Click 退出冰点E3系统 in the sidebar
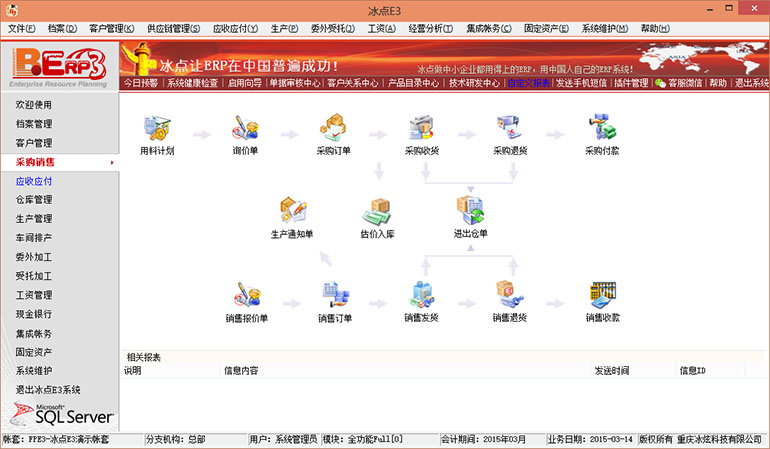 point(48,390)
